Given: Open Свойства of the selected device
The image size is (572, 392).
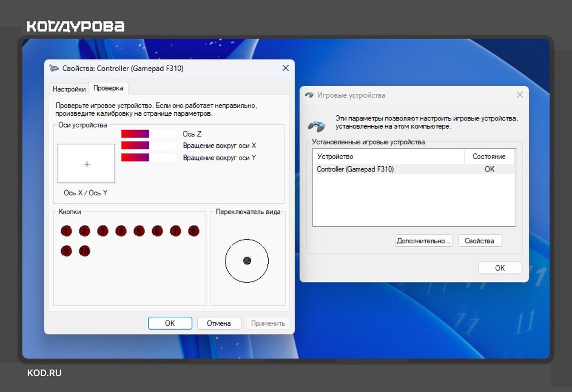Looking at the screenshot, I should [x=480, y=241].
